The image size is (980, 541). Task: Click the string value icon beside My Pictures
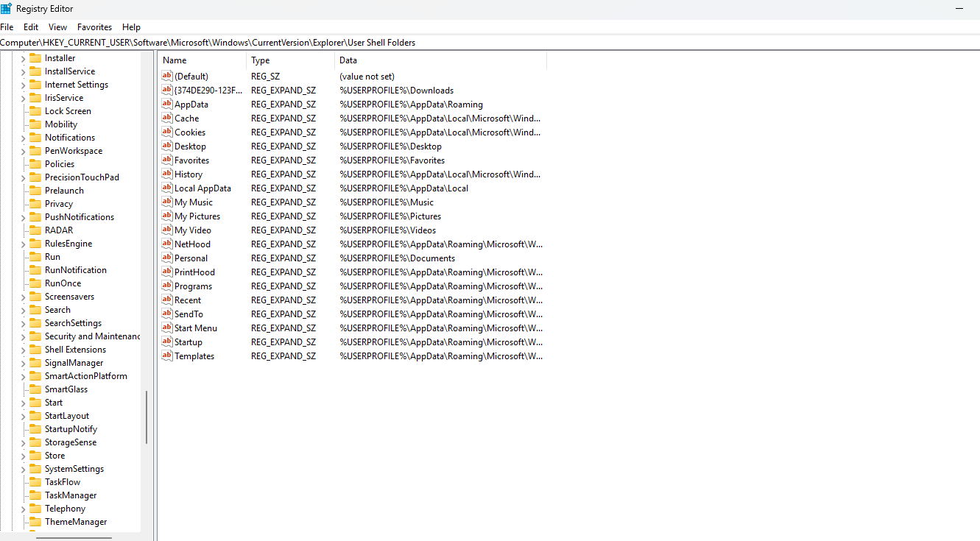point(167,216)
